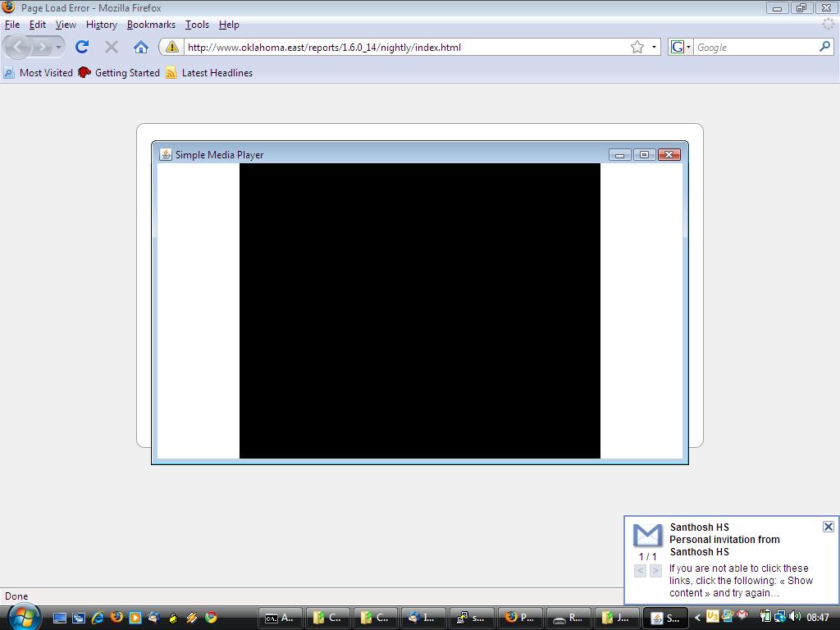The width and height of the screenshot is (840, 630).
Task: Click inside the Google search field
Action: [755, 47]
